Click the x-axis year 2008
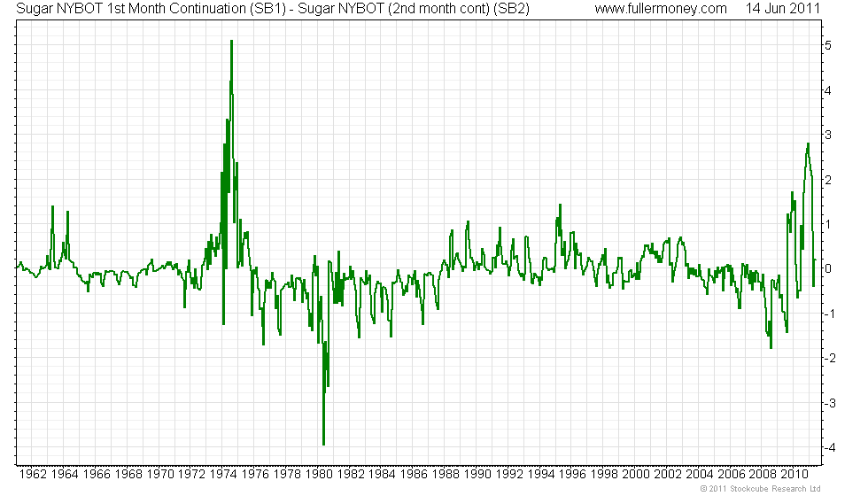Viewport: 868px width, 496px height. [x=763, y=475]
